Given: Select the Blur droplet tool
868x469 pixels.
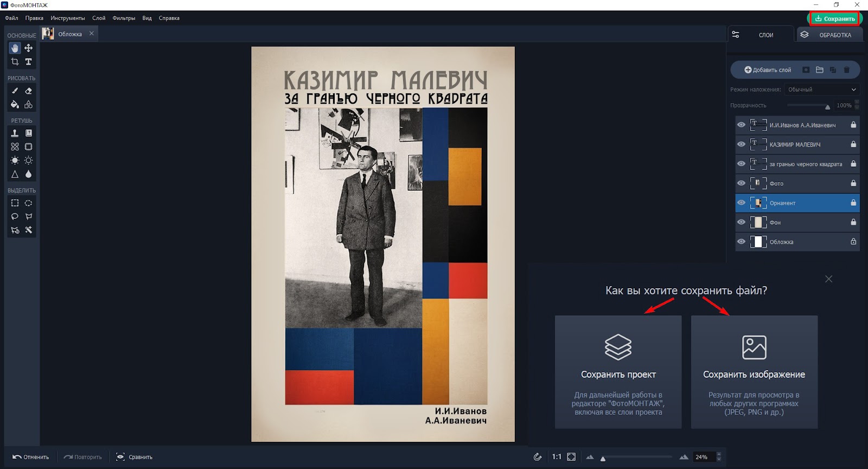Looking at the screenshot, I should pyautogui.click(x=29, y=174).
